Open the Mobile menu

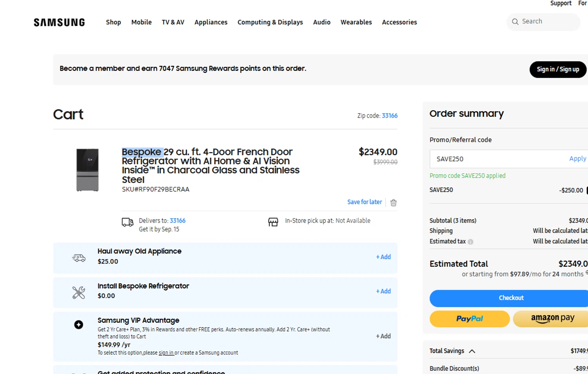(142, 22)
